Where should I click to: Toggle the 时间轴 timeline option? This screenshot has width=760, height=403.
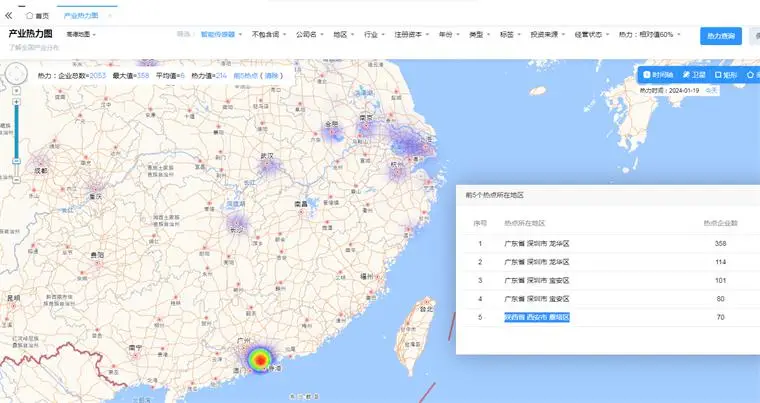[x=657, y=75]
